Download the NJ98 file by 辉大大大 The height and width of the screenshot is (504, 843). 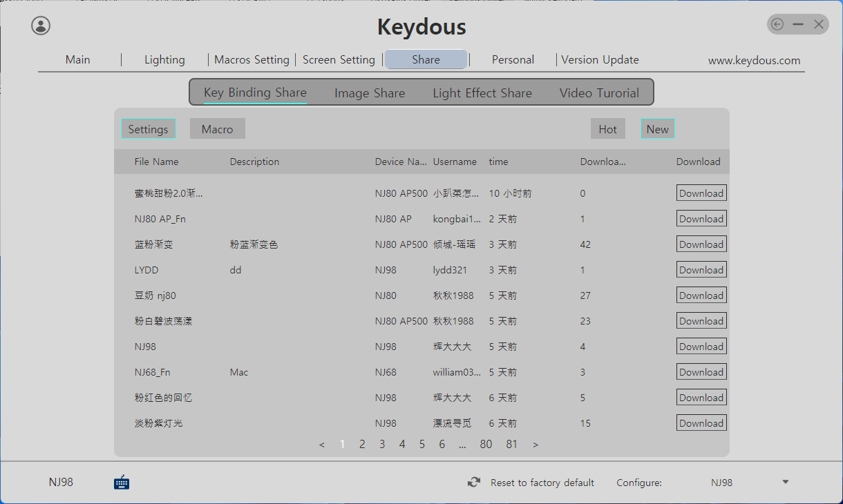point(701,347)
